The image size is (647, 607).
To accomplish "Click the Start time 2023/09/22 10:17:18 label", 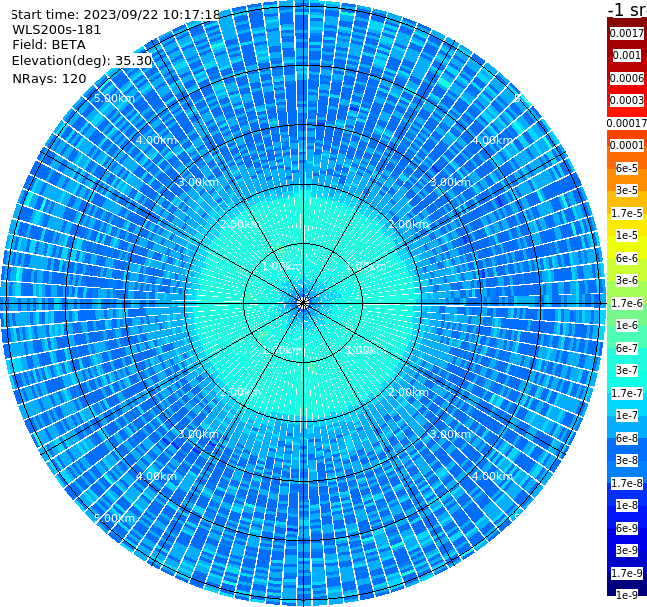I will coord(115,14).
